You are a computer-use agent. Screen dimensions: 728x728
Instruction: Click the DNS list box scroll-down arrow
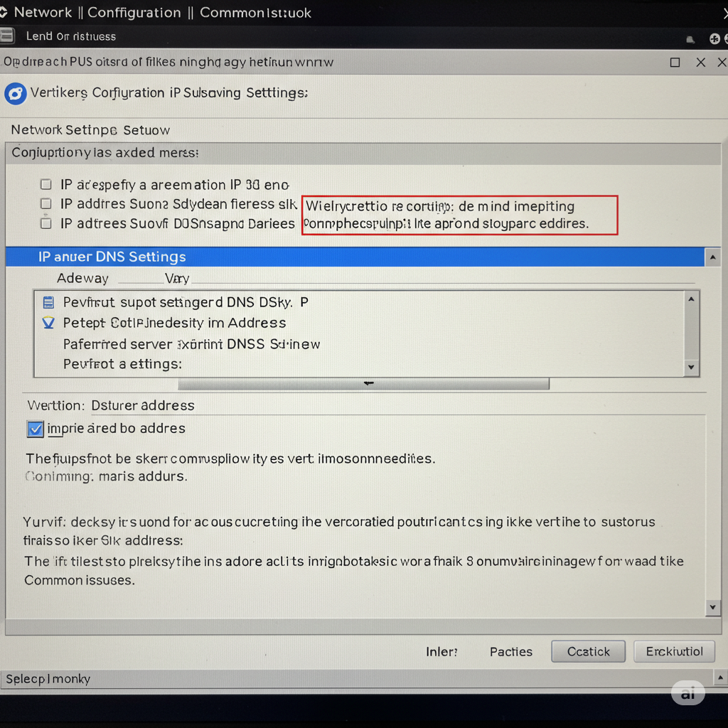pyautogui.click(x=691, y=368)
